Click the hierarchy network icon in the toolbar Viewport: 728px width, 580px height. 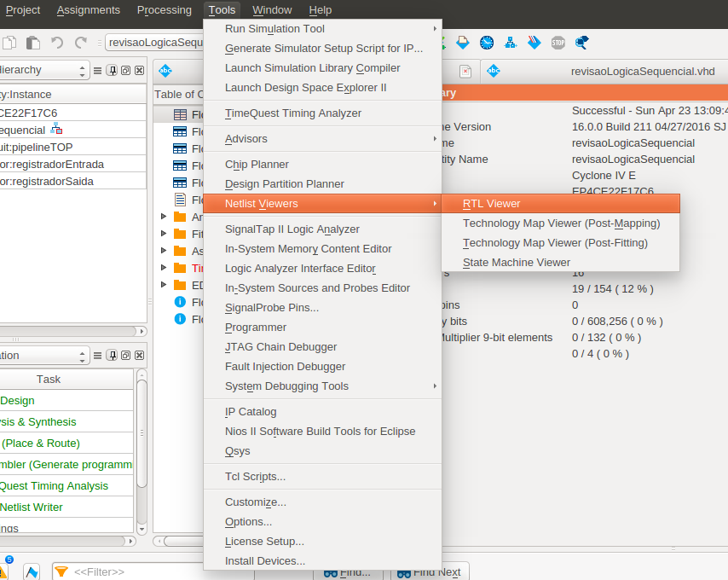(x=511, y=43)
